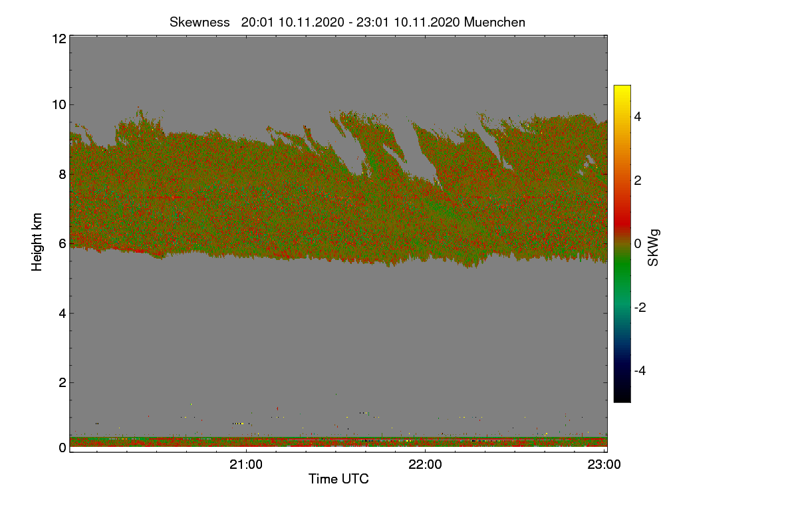
Task: Click the '23:00' time tick label
Action: point(604,465)
